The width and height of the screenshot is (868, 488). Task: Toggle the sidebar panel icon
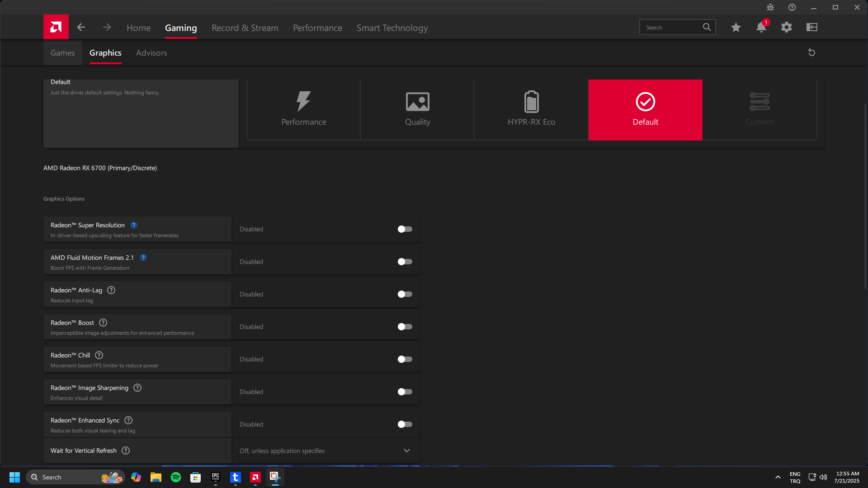click(812, 28)
